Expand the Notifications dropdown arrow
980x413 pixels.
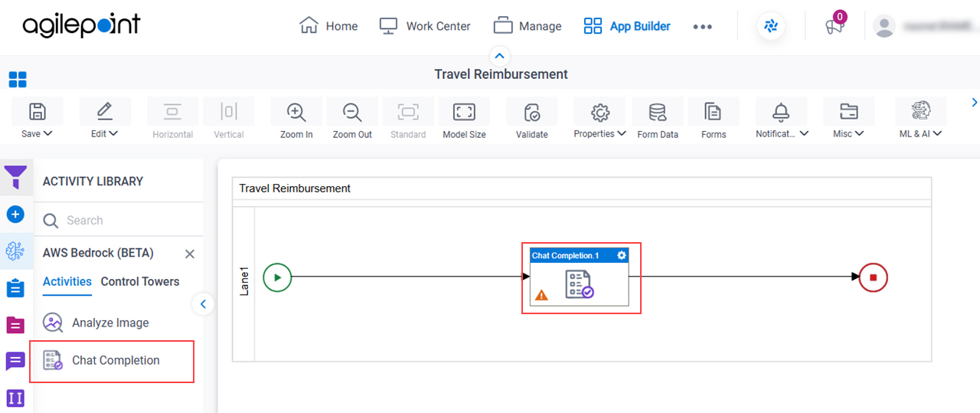pyautogui.click(x=804, y=133)
